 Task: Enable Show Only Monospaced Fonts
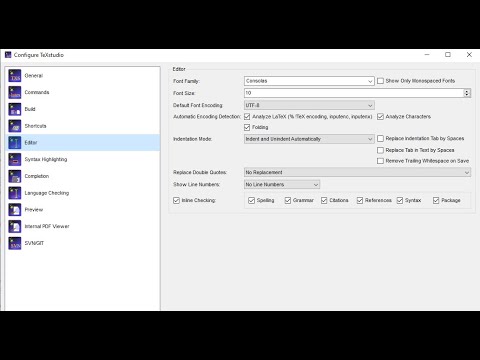point(380,81)
